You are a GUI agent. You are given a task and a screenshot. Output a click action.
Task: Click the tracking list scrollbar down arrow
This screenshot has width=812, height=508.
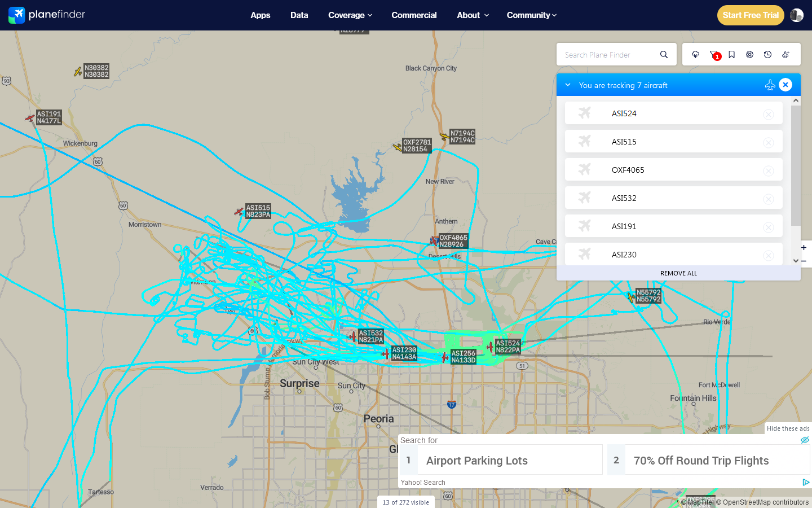[796, 261]
